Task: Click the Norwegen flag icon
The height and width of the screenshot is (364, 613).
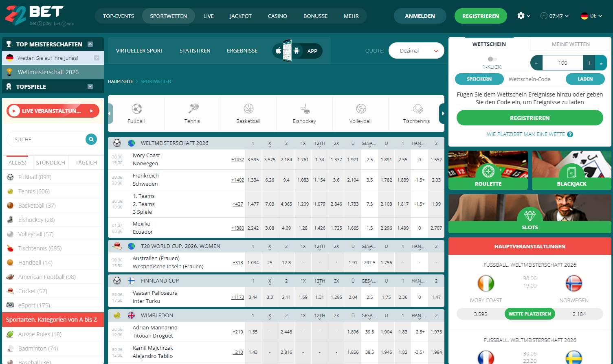Action: click(x=574, y=283)
